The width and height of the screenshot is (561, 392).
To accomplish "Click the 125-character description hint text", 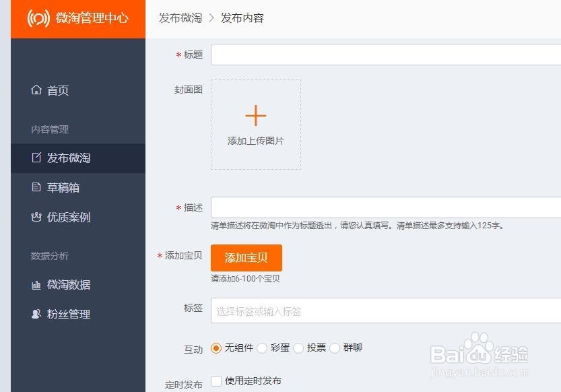I will click(x=357, y=226).
